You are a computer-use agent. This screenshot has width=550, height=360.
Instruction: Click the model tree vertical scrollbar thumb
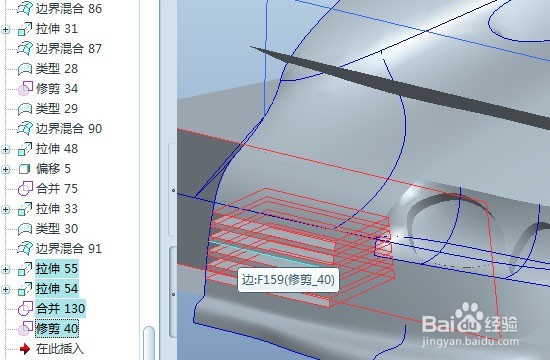[x=149, y=343]
